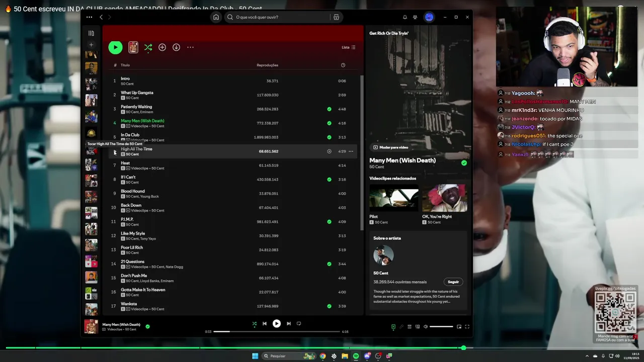Open the 50 Cent link under Sobre o artista

381,273
